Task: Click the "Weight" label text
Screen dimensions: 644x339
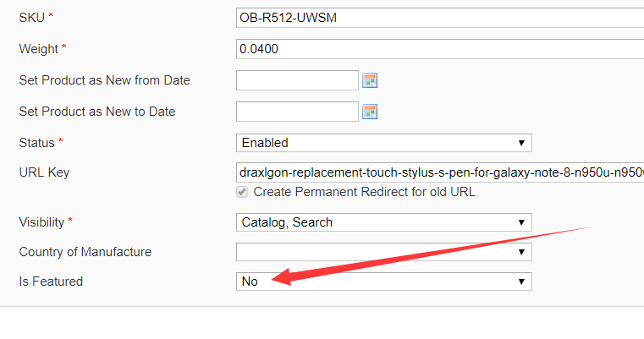Action: click(38, 49)
